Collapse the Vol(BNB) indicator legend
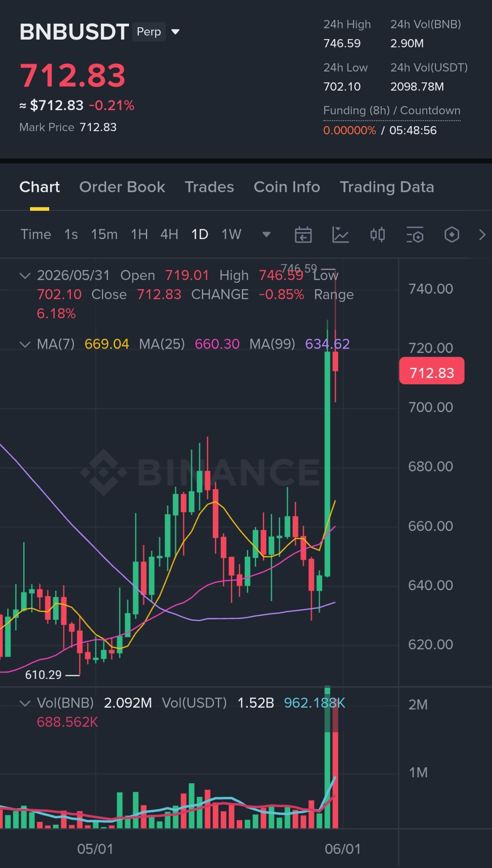Image resolution: width=492 pixels, height=868 pixels. [x=25, y=703]
